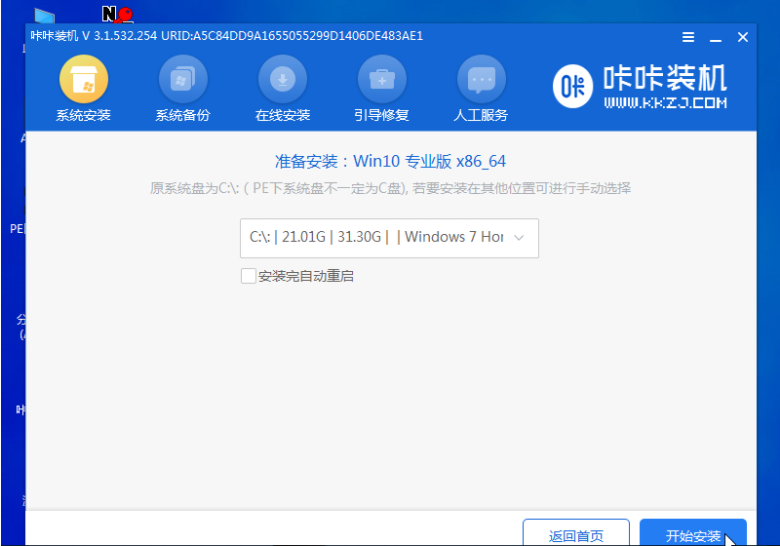Open the 引导修复 (Boot Repair) toolbox icon
The width and height of the screenshot is (780, 546).
(382, 79)
